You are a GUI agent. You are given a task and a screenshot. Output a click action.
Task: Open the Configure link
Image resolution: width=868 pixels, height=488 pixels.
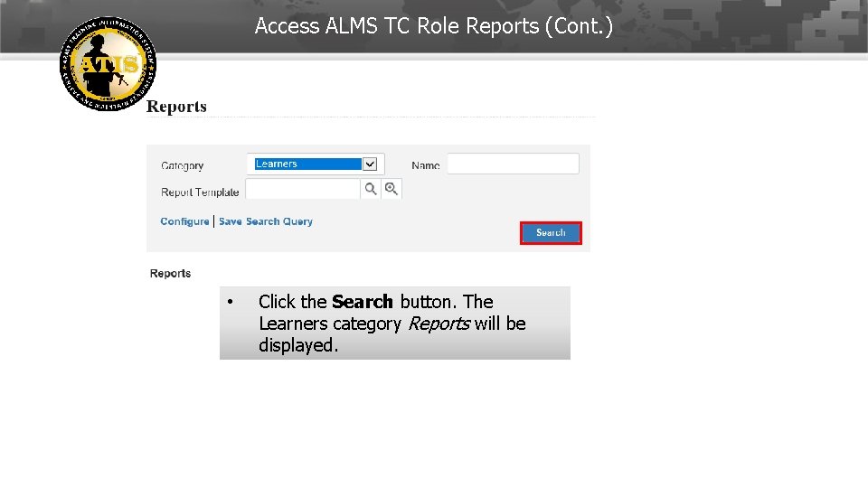[x=184, y=221]
